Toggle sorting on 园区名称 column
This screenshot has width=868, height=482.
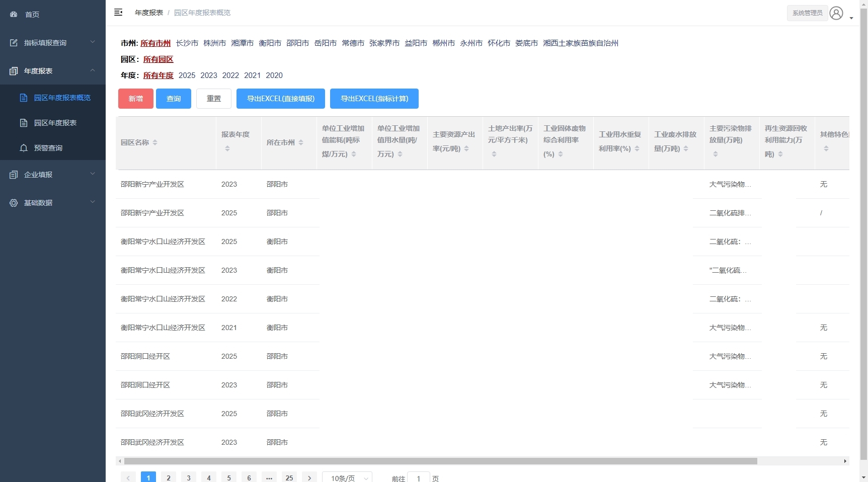point(155,142)
